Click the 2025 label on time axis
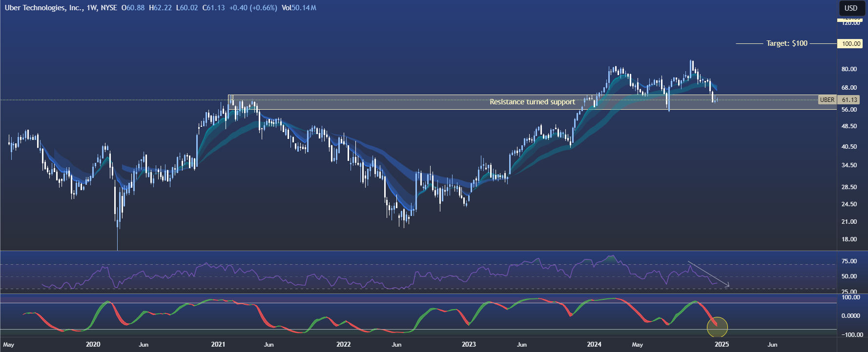868x352 pixels. 722,344
